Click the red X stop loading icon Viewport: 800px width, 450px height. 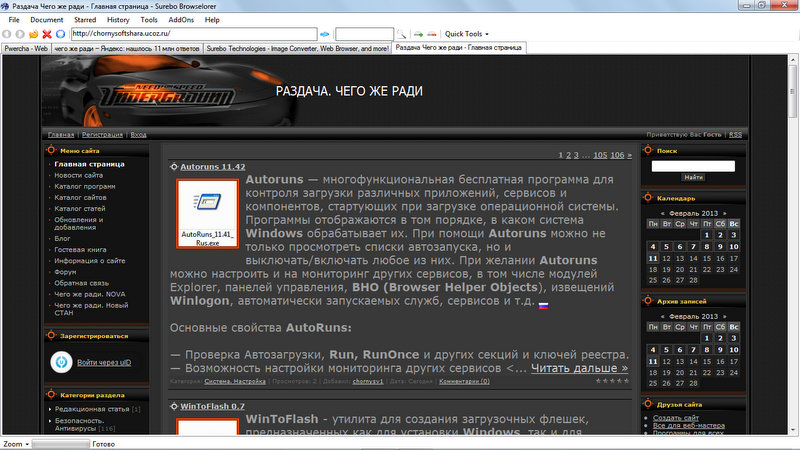pos(47,34)
